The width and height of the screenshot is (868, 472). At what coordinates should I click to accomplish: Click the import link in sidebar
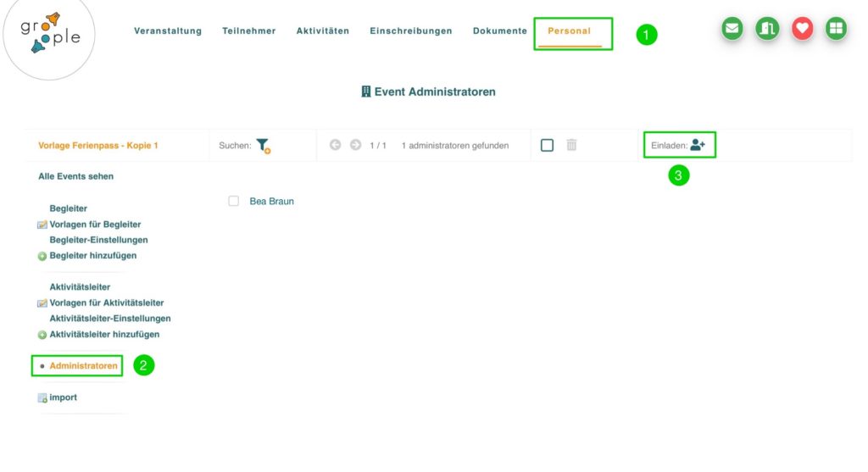pos(63,397)
